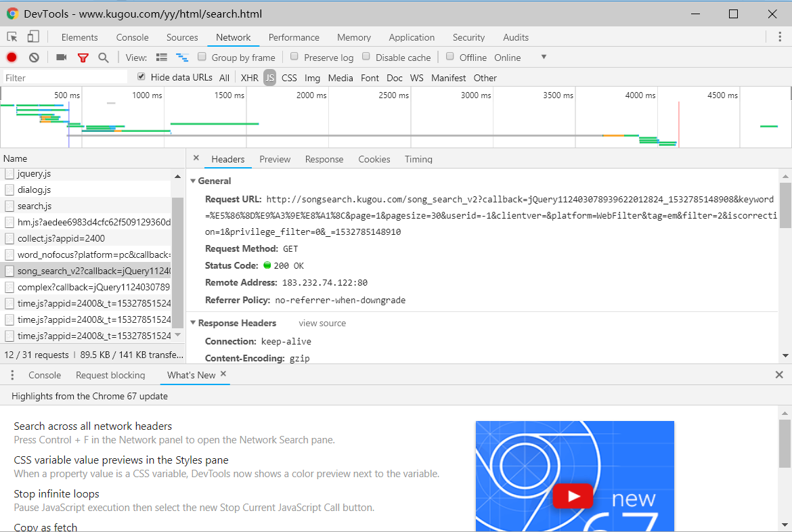792x532 pixels.
Task: Click file icon of complex?callback request
Action: (9, 287)
